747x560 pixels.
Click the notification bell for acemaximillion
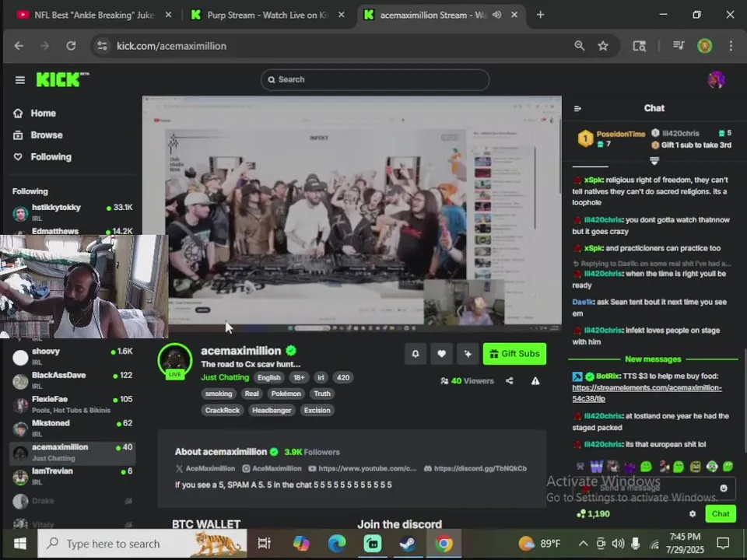416,354
